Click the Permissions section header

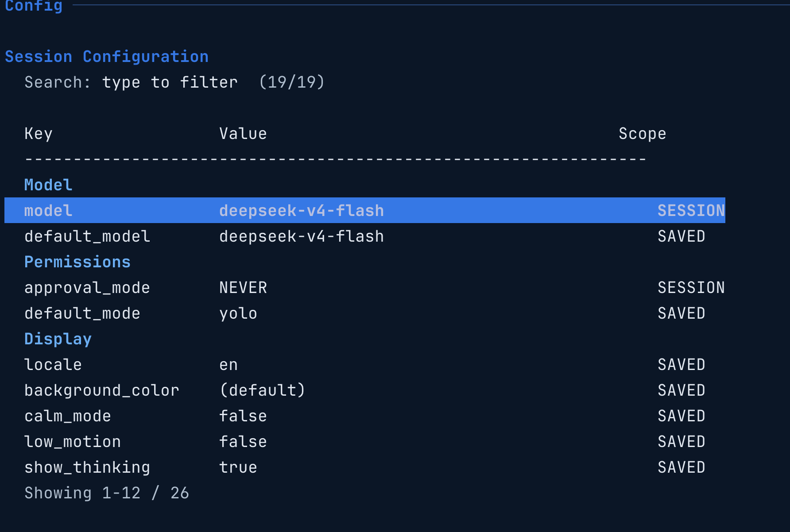(x=77, y=262)
